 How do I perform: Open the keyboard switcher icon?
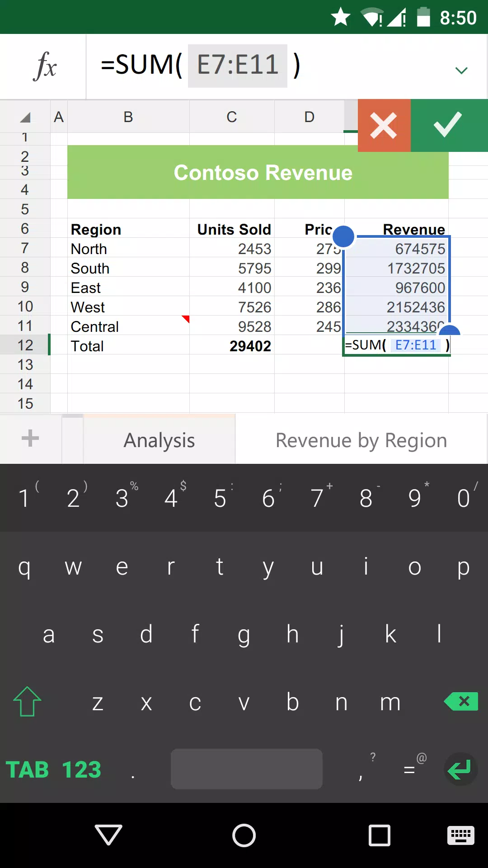click(x=460, y=835)
